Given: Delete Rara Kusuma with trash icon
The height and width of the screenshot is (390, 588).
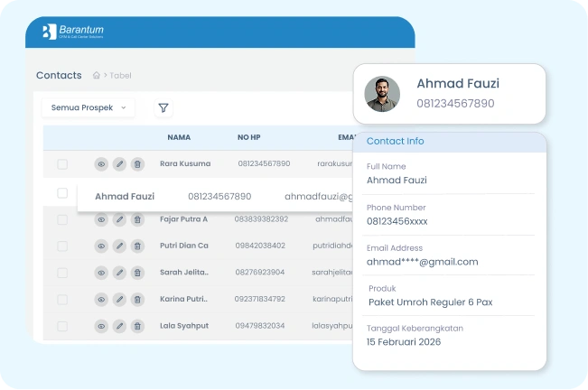Looking at the screenshot, I should click(137, 164).
